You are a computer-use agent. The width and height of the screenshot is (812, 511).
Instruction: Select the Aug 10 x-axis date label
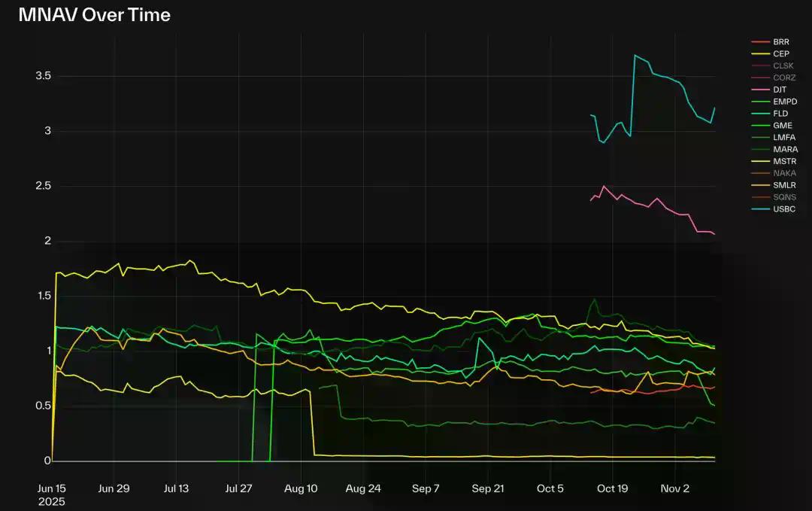(301, 488)
